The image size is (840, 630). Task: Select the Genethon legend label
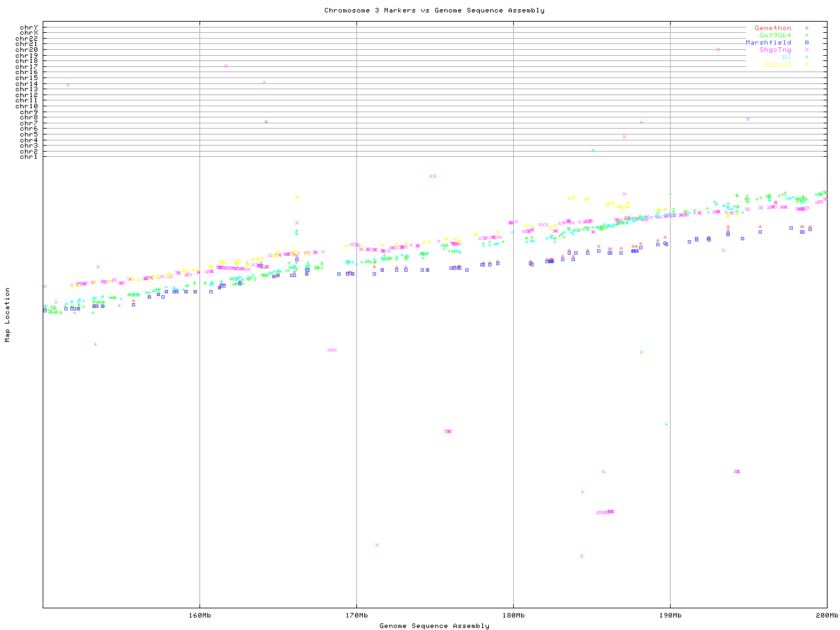(x=772, y=28)
